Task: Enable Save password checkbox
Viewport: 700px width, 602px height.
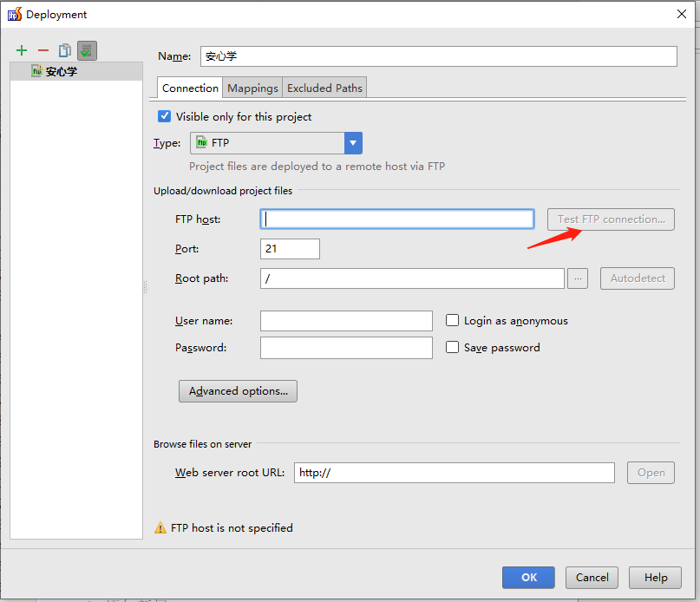Action: pos(452,347)
